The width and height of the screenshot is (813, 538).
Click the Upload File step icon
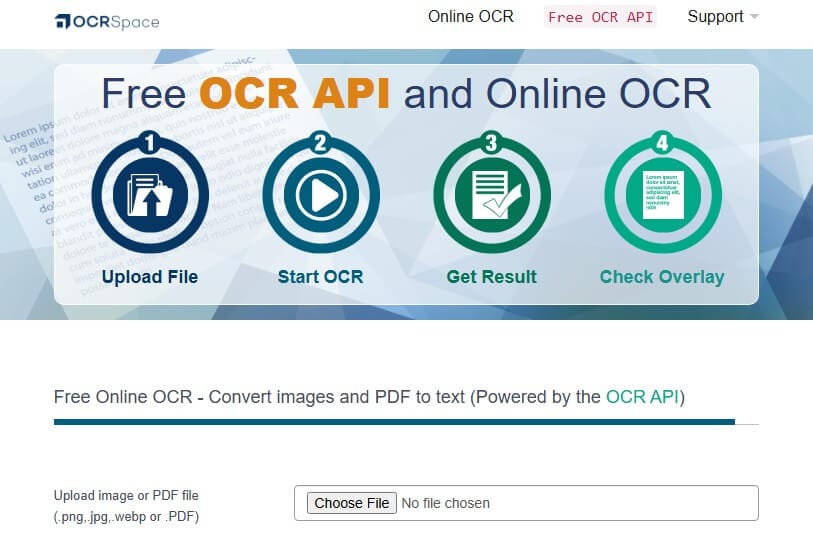[x=150, y=192]
